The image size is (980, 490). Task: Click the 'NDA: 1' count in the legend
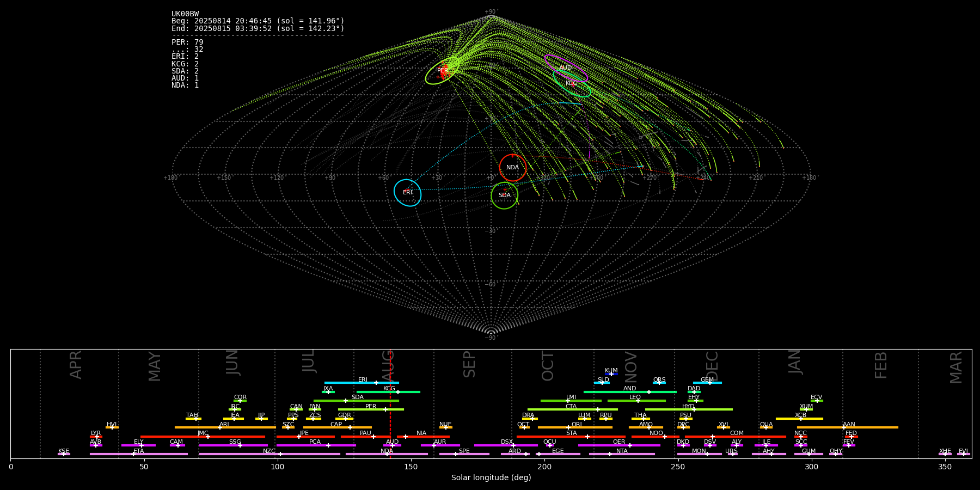185,85
